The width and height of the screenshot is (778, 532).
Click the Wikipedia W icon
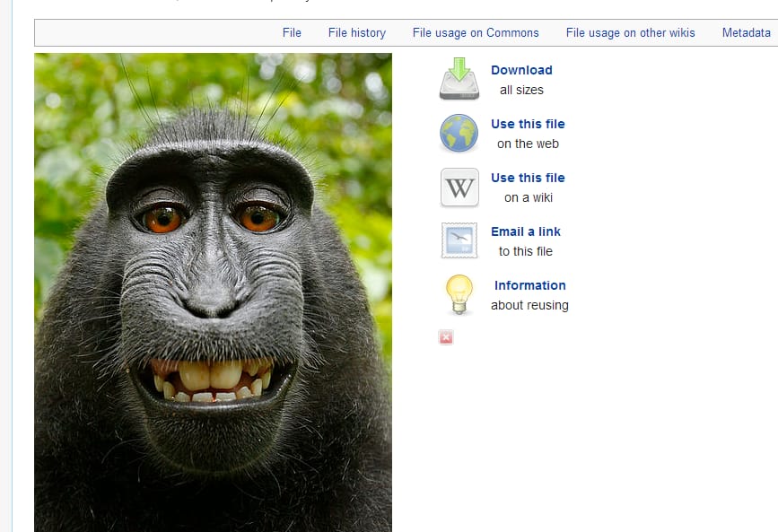click(459, 188)
